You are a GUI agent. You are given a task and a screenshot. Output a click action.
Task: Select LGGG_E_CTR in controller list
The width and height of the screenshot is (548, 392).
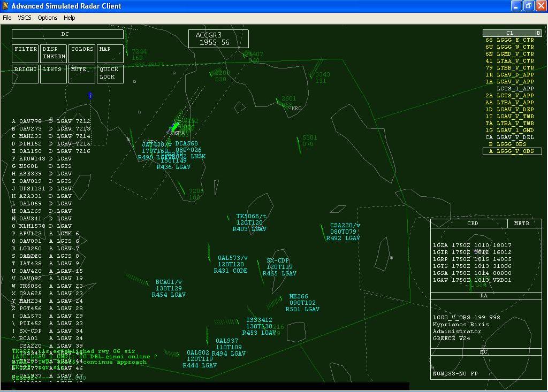pyautogui.click(x=510, y=40)
